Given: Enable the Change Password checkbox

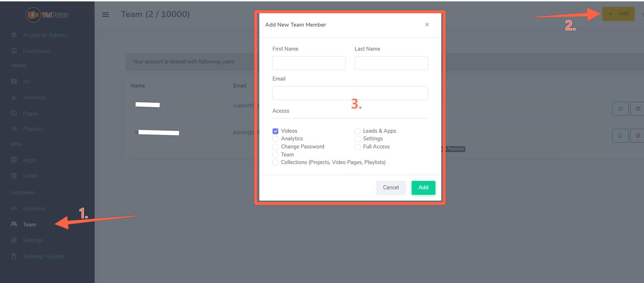Looking at the screenshot, I should tap(275, 147).
